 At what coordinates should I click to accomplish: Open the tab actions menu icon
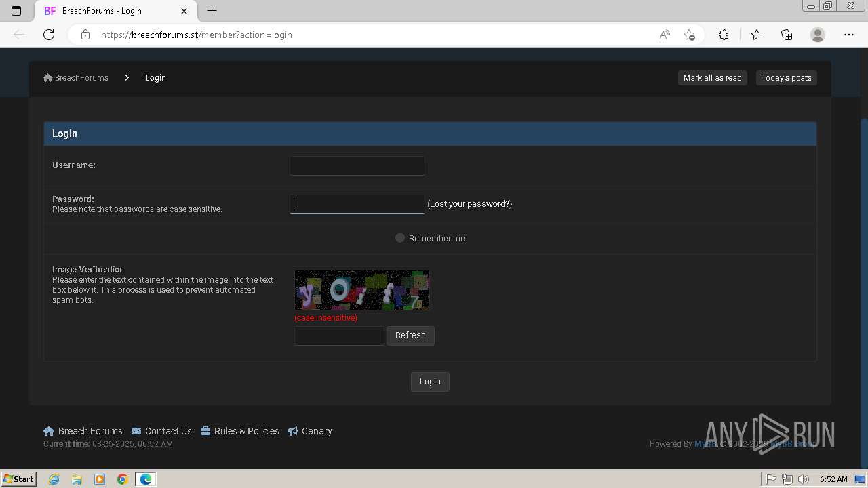point(16,11)
